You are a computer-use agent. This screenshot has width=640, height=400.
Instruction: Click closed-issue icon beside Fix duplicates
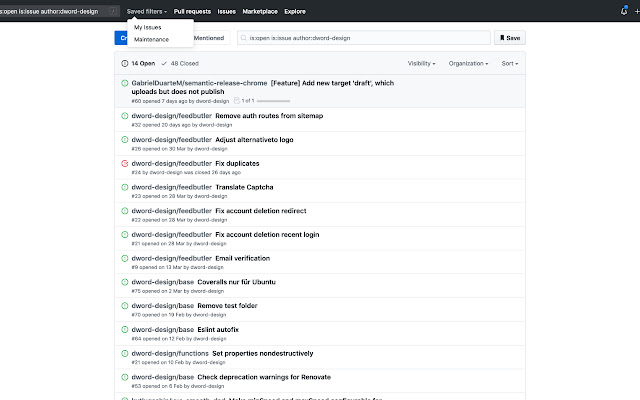coord(125,162)
